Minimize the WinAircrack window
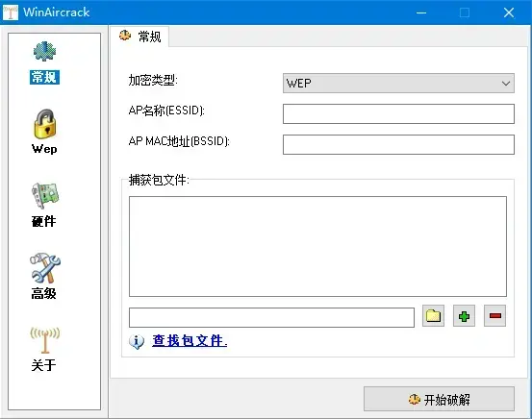 pyautogui.click(x=421, y=12)
